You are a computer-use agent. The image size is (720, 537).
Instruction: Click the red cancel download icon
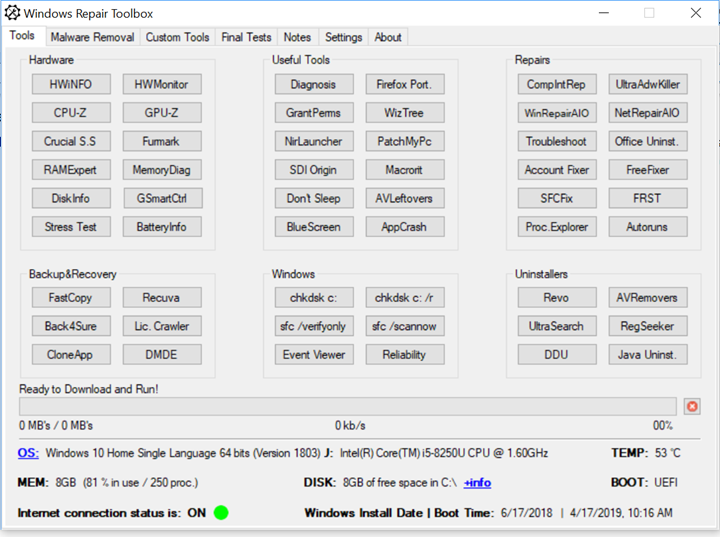692,407
